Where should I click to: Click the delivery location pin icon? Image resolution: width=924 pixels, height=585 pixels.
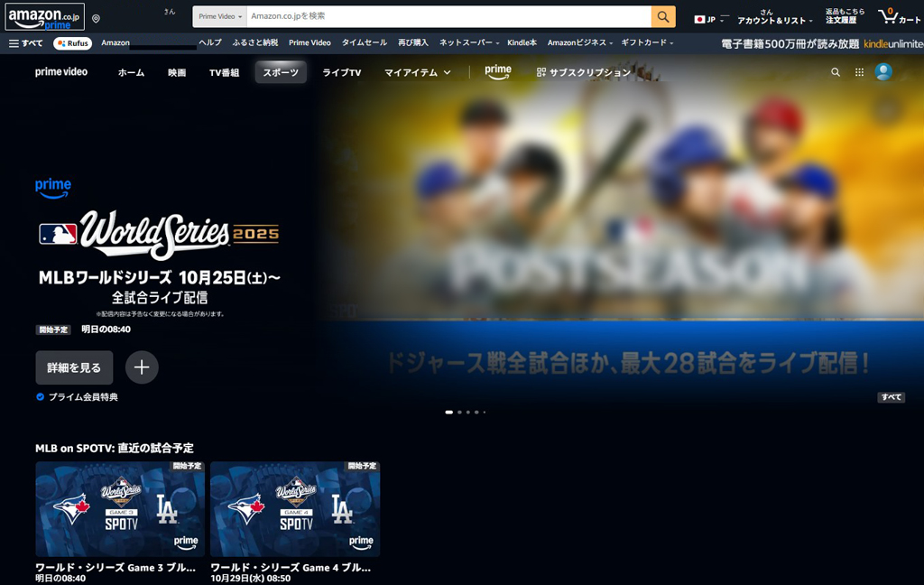click(97, 18)
